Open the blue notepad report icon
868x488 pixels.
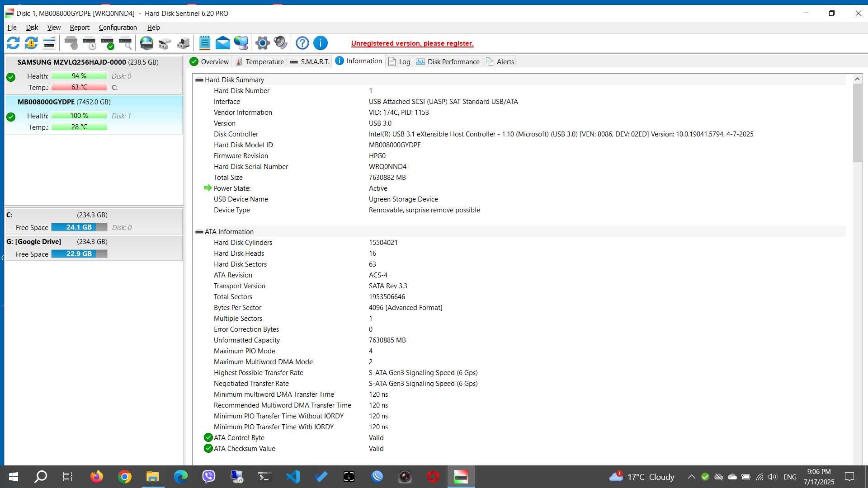(x=204, y=43)
